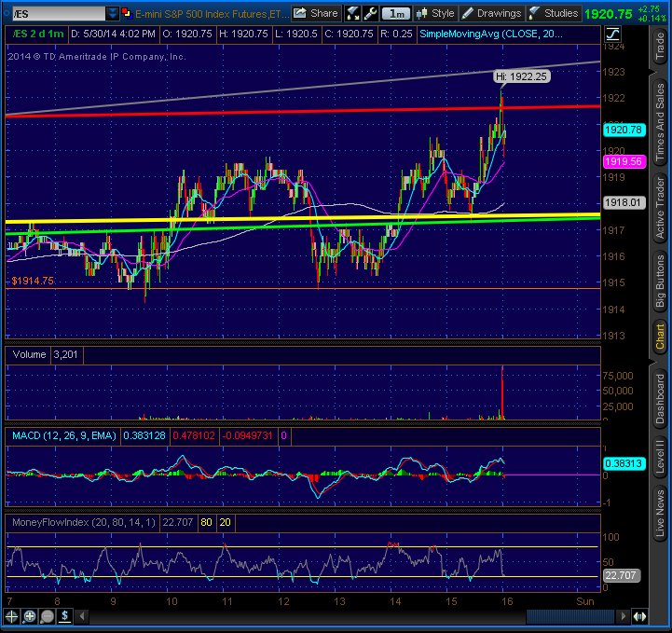Viewport: 672px width, 633px height.
Task: Click the expand time axis icon
Action: [640, 617]
